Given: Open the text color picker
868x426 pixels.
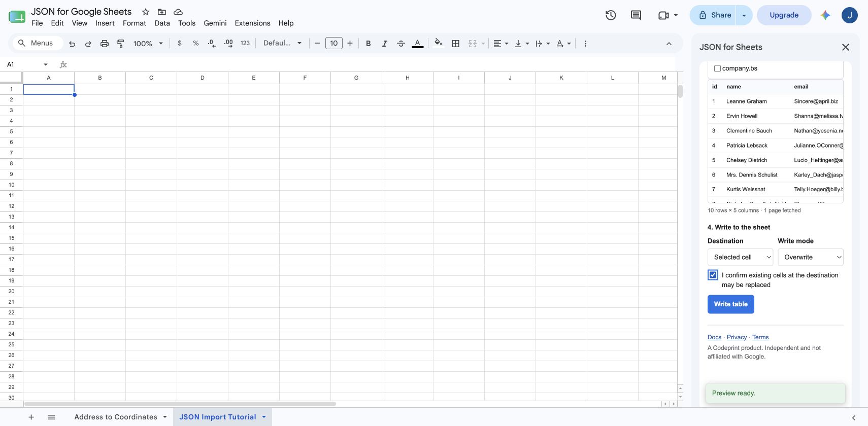Looking at the screenshot, I should click(x=418, y=44).
